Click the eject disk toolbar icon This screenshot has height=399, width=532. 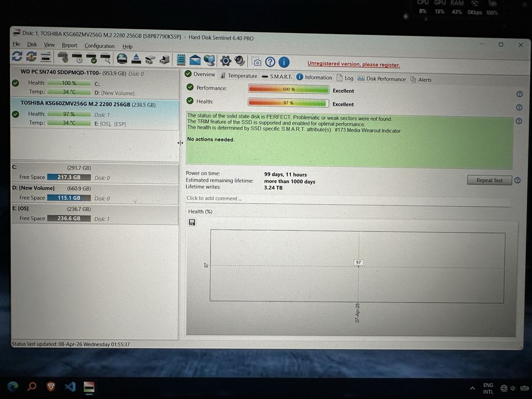click(136, 59)
